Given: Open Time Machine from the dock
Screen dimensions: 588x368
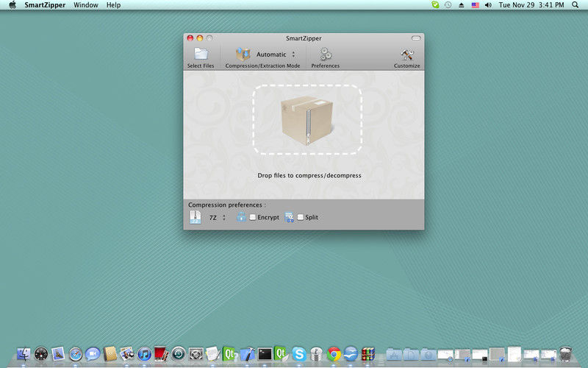Looking at the screenshot, I should [x=179, y=354].
